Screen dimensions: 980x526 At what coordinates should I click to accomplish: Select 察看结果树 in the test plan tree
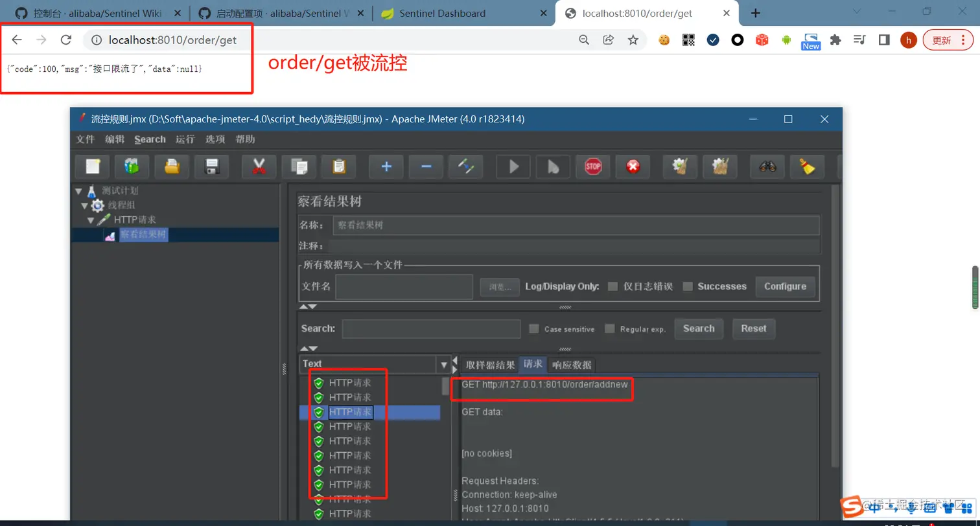144,234
